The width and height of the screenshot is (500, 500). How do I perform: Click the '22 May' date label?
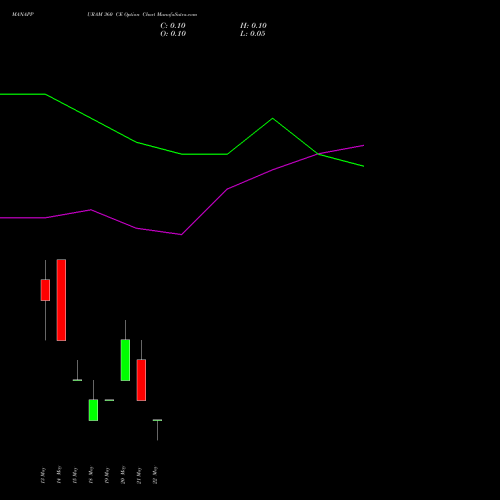(x=155, y=475)
